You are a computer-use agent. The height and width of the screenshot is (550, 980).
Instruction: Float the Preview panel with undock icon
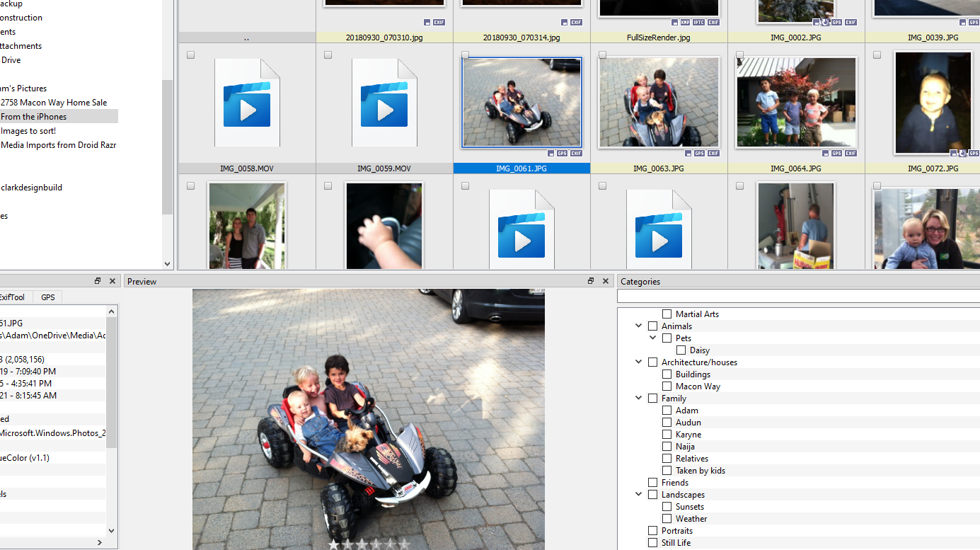tap(591, 281)
